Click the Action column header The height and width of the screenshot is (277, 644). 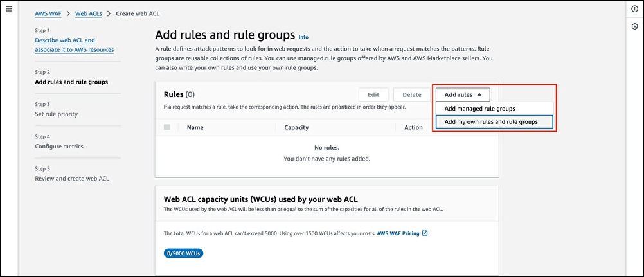coord(414,127)
